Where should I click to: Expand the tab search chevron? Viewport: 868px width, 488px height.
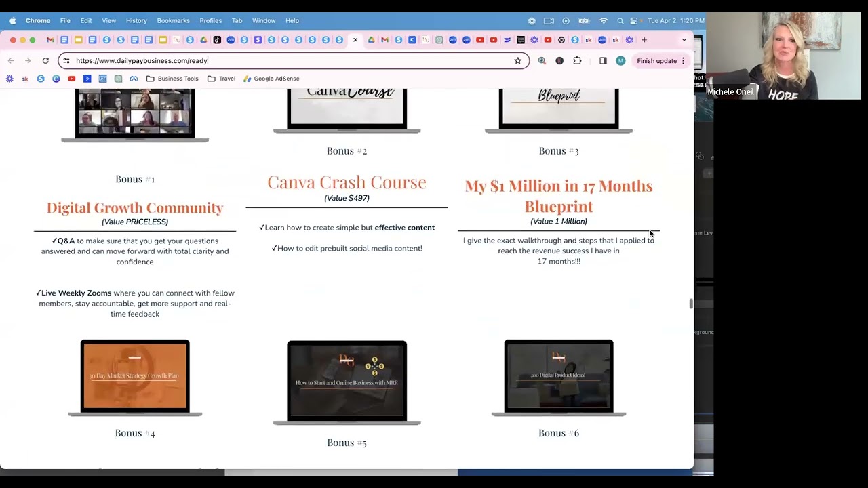pyautogui.click(x=684, y=40)
